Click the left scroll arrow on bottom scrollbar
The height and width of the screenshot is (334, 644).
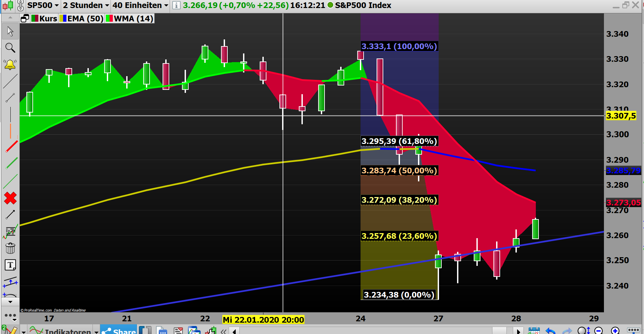[234, 331]
